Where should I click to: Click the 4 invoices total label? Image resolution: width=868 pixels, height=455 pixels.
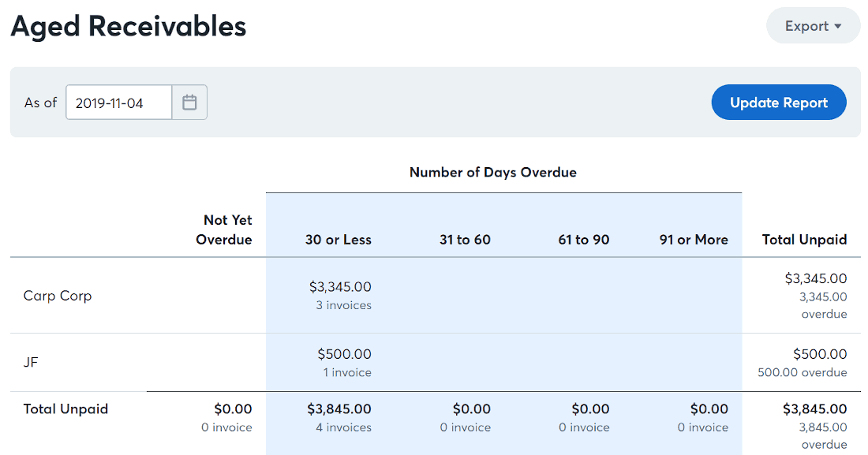click(343, 427)
